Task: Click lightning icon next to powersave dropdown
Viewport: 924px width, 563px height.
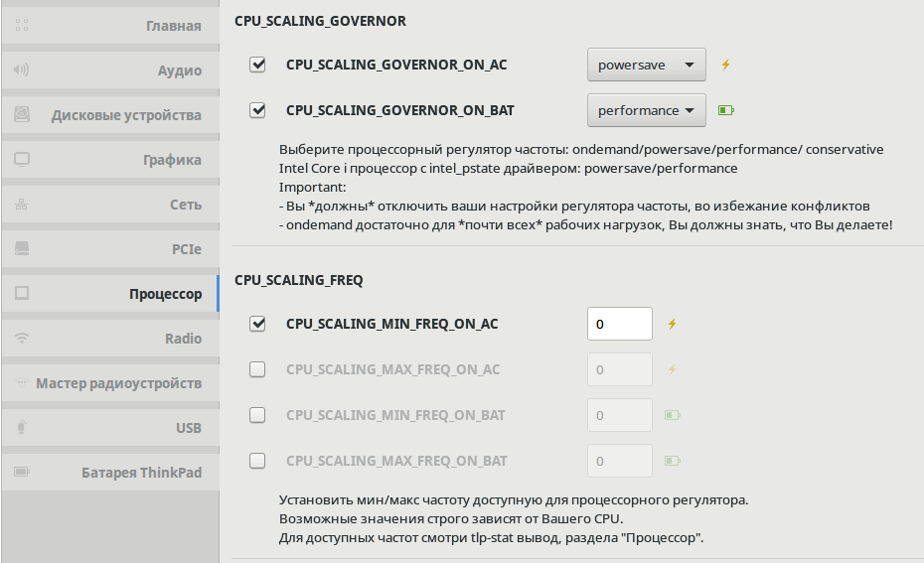Action: point(726,65)
